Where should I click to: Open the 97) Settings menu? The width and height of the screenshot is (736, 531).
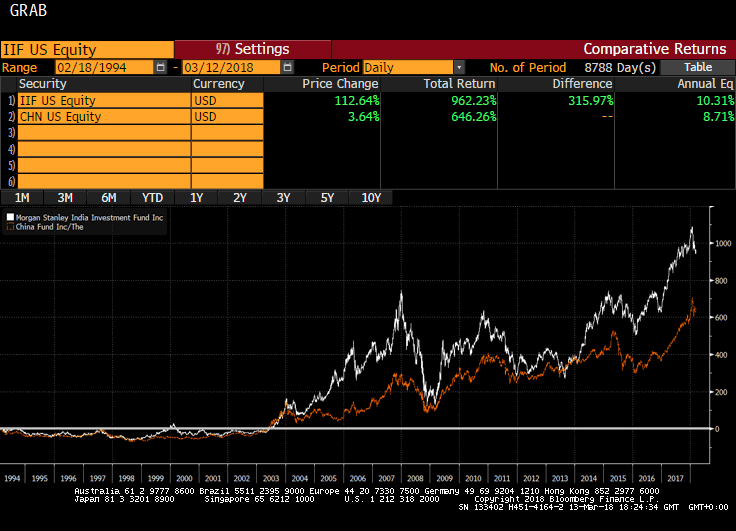point(252,49)
